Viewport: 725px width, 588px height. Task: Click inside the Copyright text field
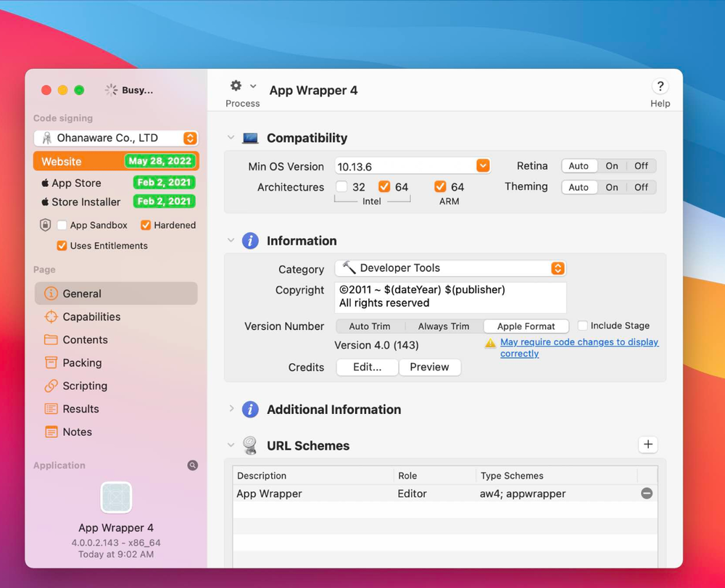[x=450, y=297]
